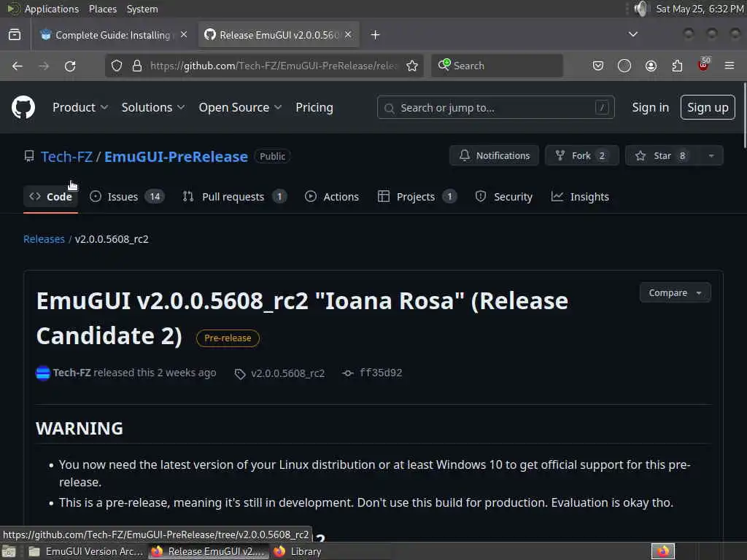Focus the Firefox Search box

(497, 66)
